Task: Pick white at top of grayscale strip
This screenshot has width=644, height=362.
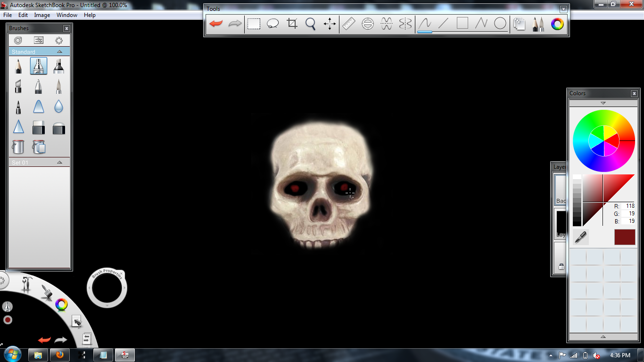Action: [577, 177]
